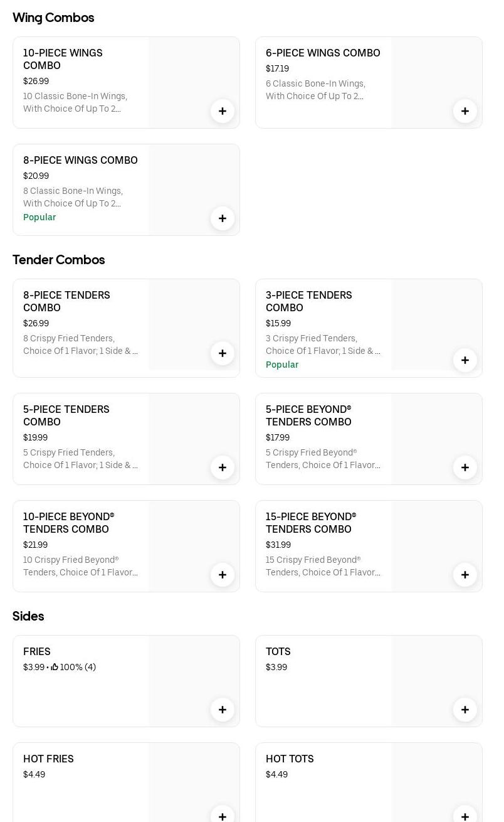Viewport: 504px width, 822px height.
Task: View the 10-Piece Wings Combo description text
Action: 75,102
